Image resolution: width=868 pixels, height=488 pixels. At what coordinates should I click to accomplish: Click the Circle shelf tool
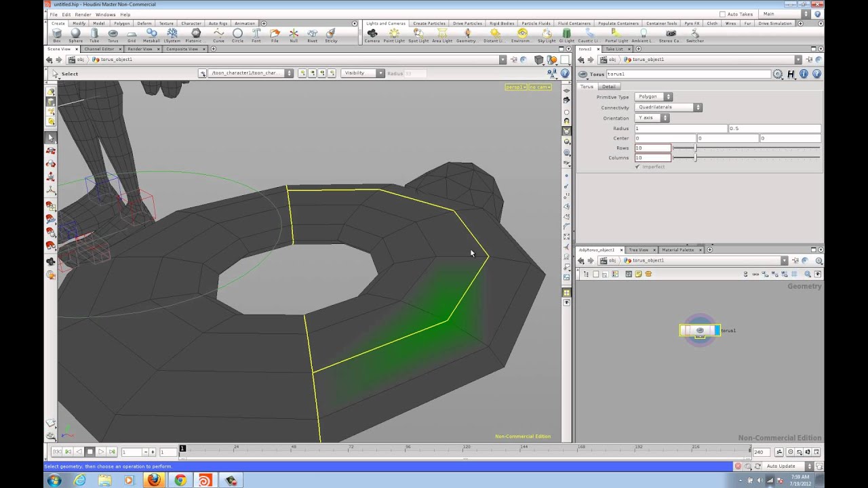(237, 35)
